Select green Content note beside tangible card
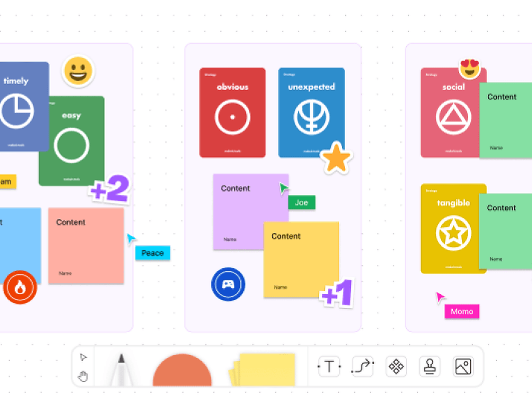Viewport: 532px width, 399px height. [505, 231]
